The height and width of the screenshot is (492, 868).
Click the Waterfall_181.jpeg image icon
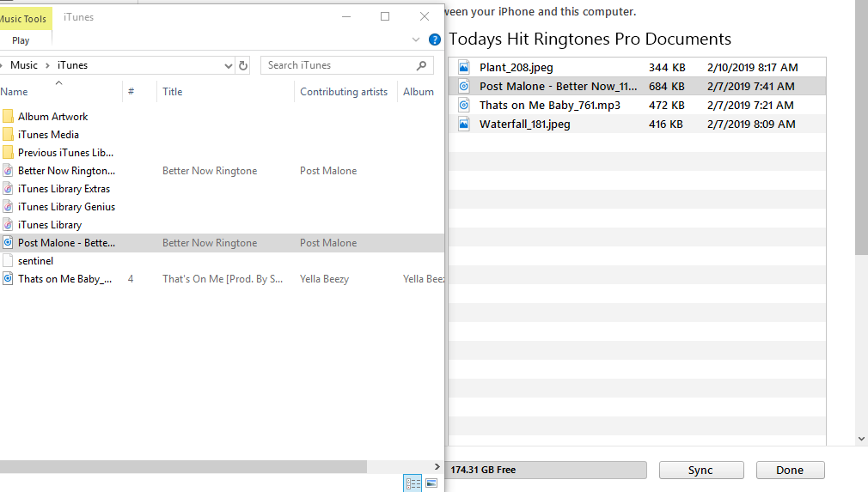point(464,124)
